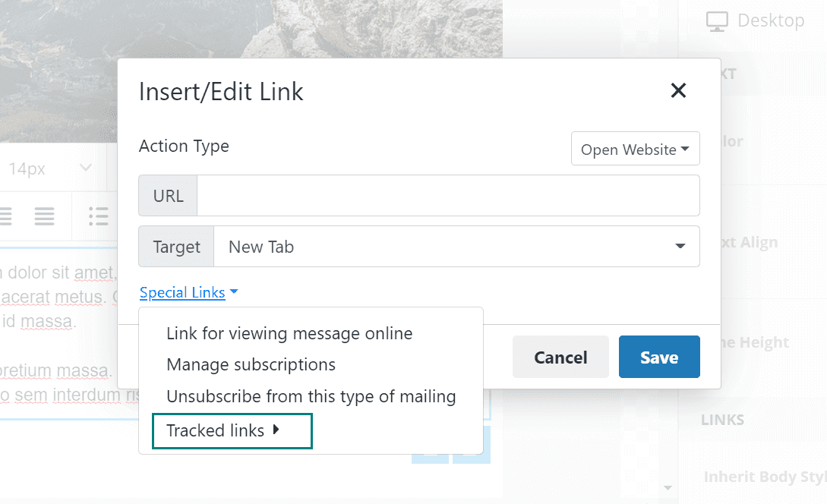
Task: Click the text alignment icon left of justify
Action: [x=6, y=216]
